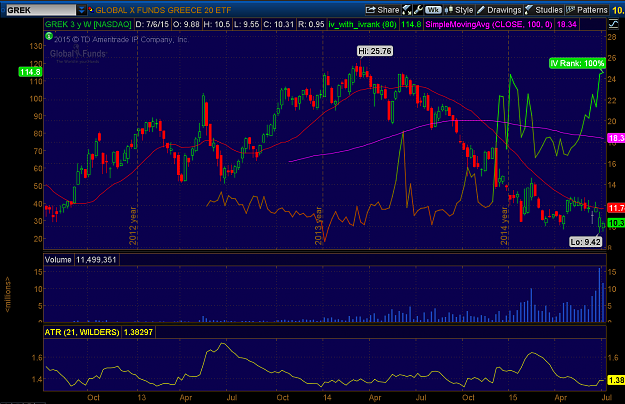Open the quick study flask icon
The image size is (625, 404).
407,10
